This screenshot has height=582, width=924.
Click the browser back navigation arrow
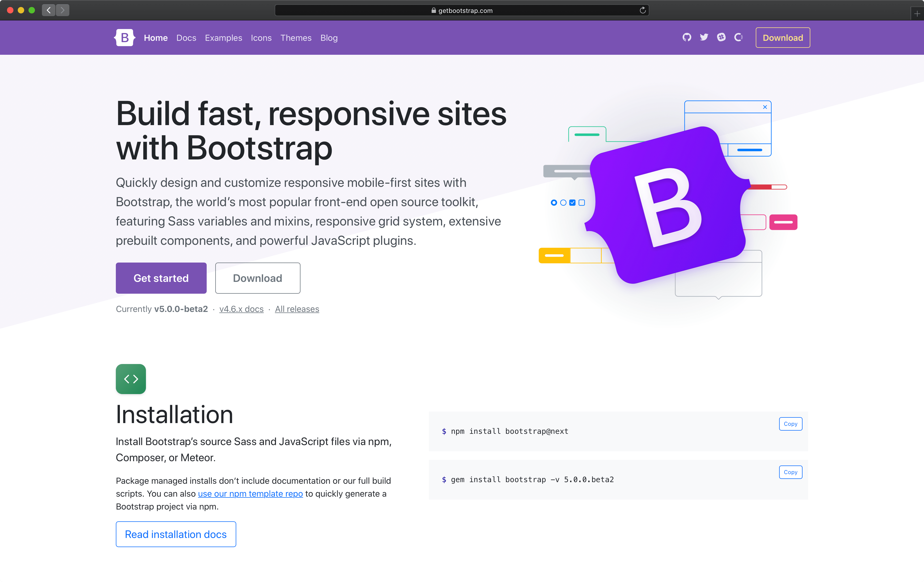click(x=48, y=10)
